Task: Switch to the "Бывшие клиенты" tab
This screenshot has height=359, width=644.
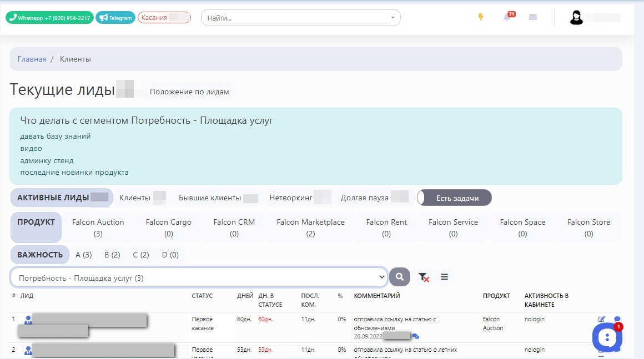Action: [x=210, y=198]
